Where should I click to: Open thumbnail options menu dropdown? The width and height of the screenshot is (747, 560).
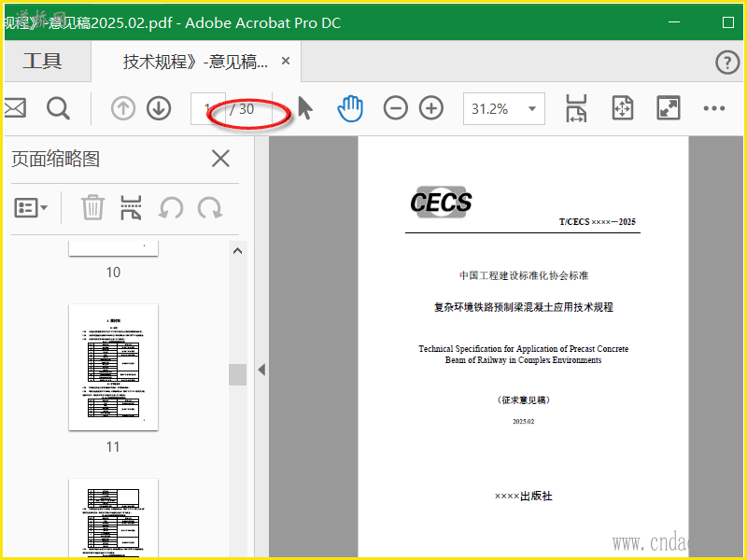(x=31, y=208)
